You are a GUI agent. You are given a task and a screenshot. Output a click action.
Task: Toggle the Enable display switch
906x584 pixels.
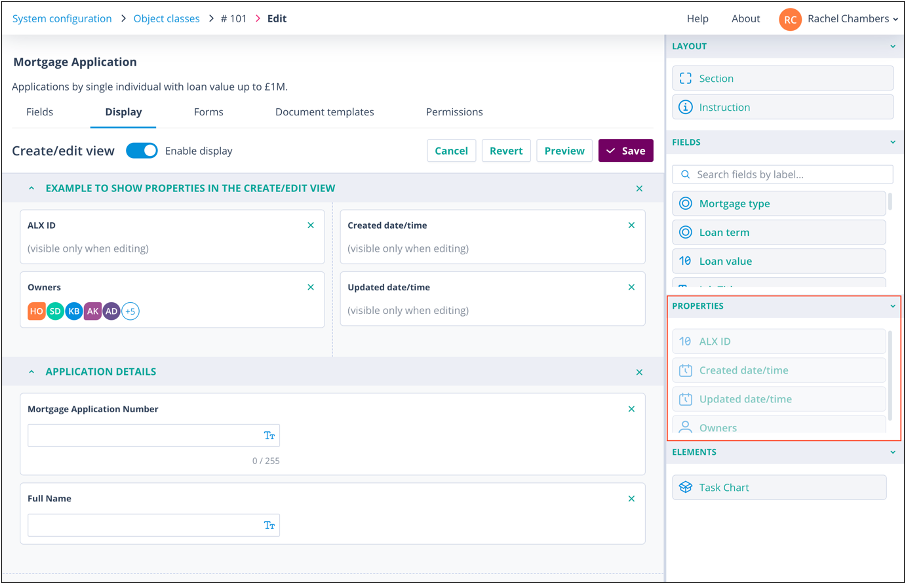142,151
